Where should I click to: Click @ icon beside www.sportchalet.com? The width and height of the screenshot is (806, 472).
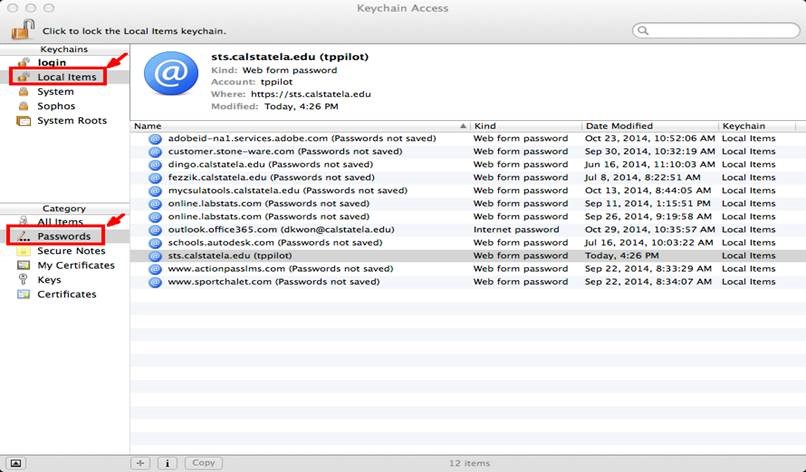(x=155, y=282)
